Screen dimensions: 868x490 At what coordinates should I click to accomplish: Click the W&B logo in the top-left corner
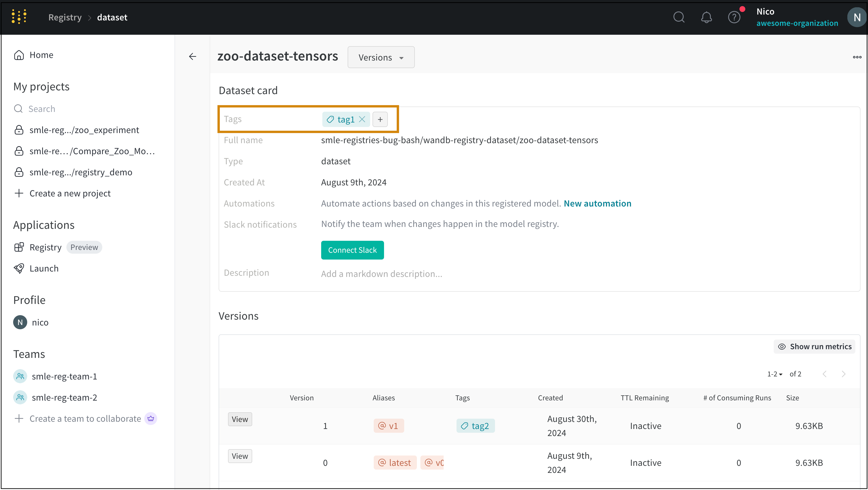[x=19, y=16]
